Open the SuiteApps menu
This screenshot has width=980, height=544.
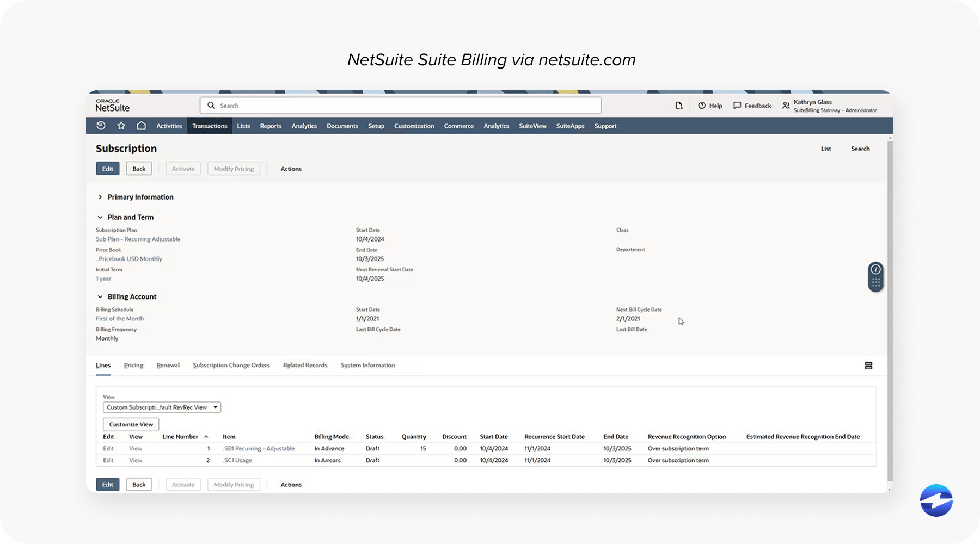pos(570,126)
